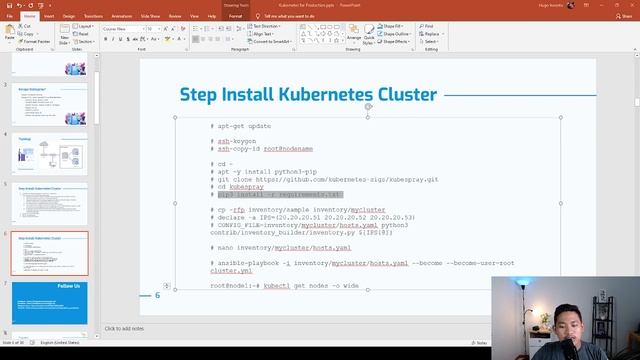Apply text shadow formatting
The width and height of the screenshot is (640, 360).
click(x=128, y=39)
